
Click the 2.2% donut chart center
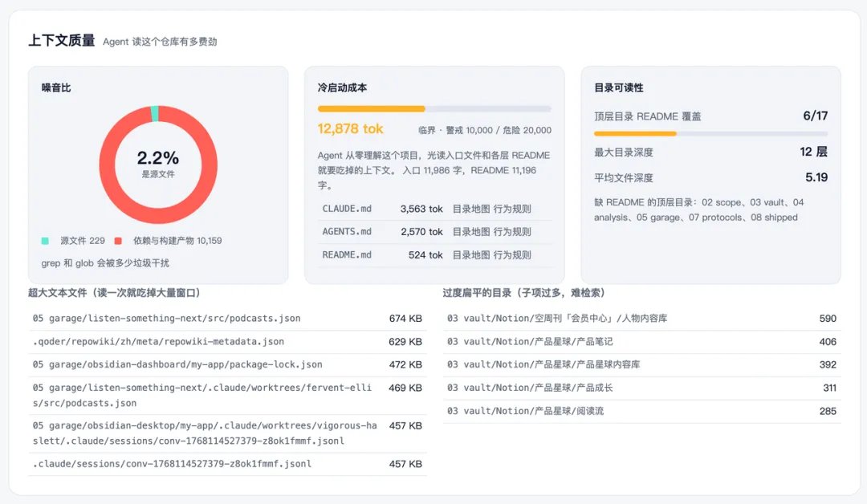[x=158, y=165]
